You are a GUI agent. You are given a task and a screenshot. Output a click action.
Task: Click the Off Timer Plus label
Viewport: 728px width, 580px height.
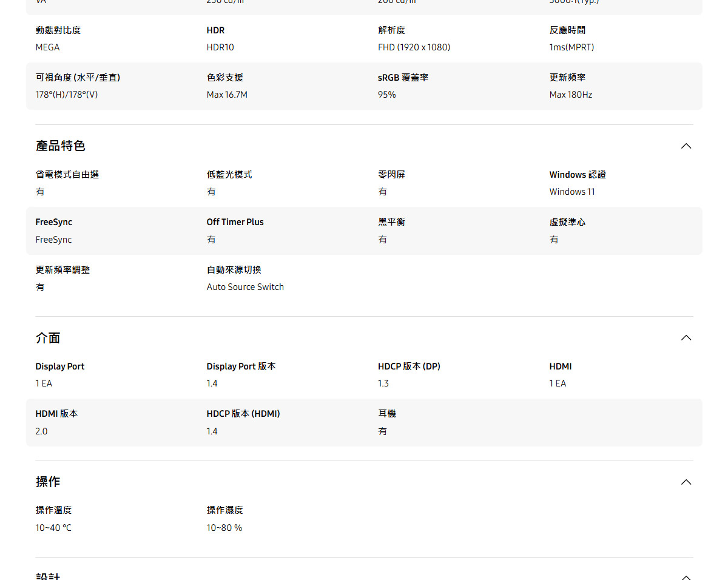tap(235, 222)
